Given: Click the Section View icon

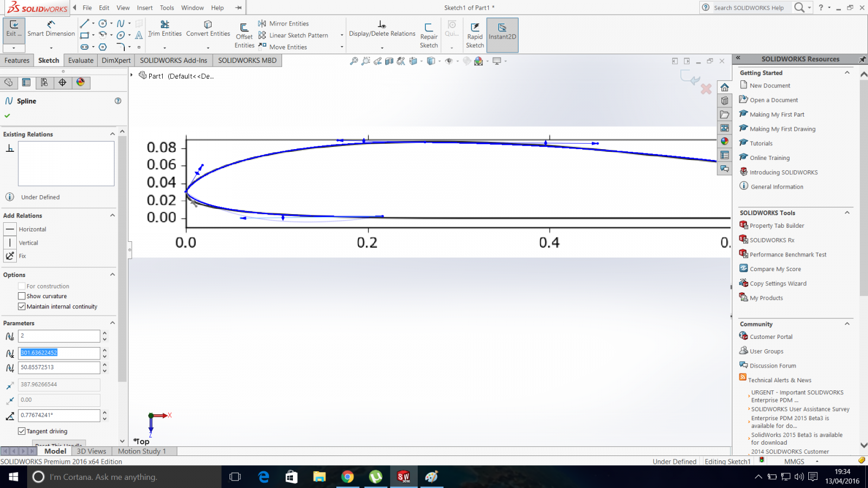Looking at the screenshot, I should 389,61.
